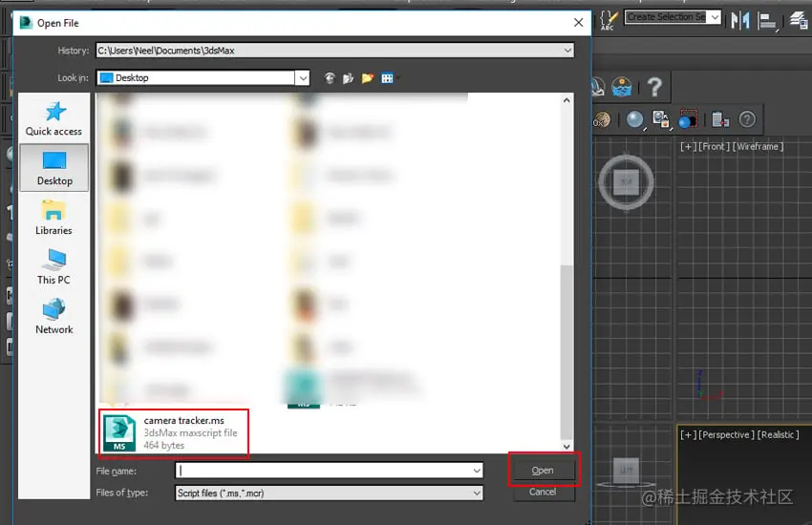This screenshot has height=525, width=812.
Task: Click the blue water simulation icon
Action: tap(622, 87)
